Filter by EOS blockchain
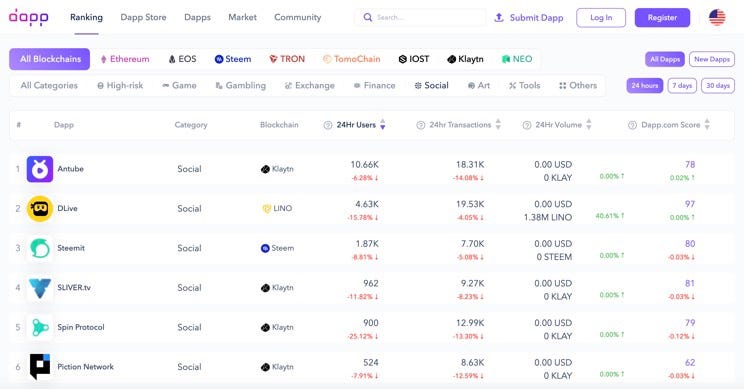 (x=182, y=59)
